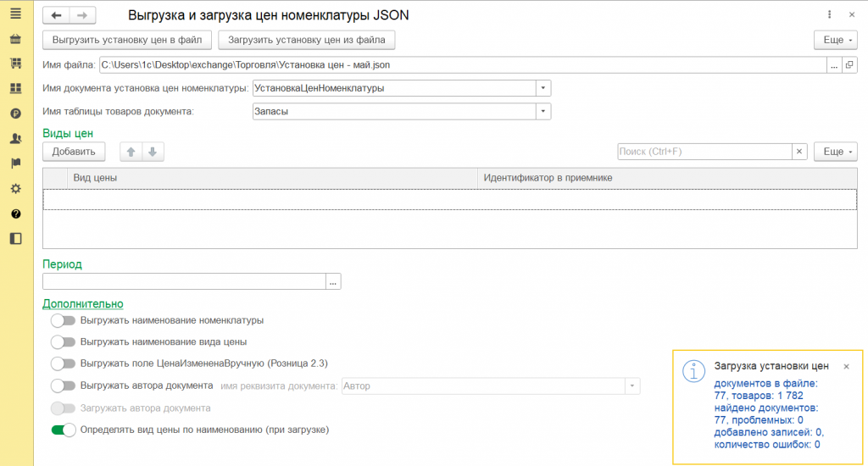Expand the Запасы table name dropdown arrow

[543, 111]
